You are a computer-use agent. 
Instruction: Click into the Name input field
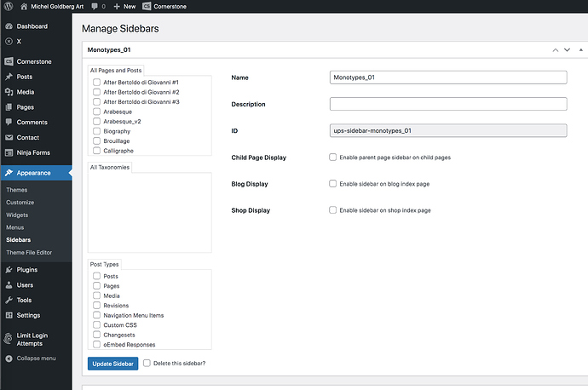(x=448, y=77)
